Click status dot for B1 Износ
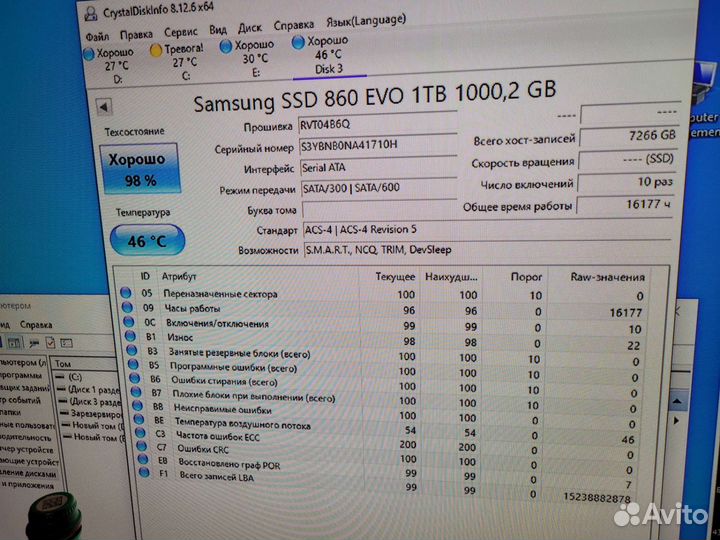The image size is (720, 540). click(x=130, y=336)
